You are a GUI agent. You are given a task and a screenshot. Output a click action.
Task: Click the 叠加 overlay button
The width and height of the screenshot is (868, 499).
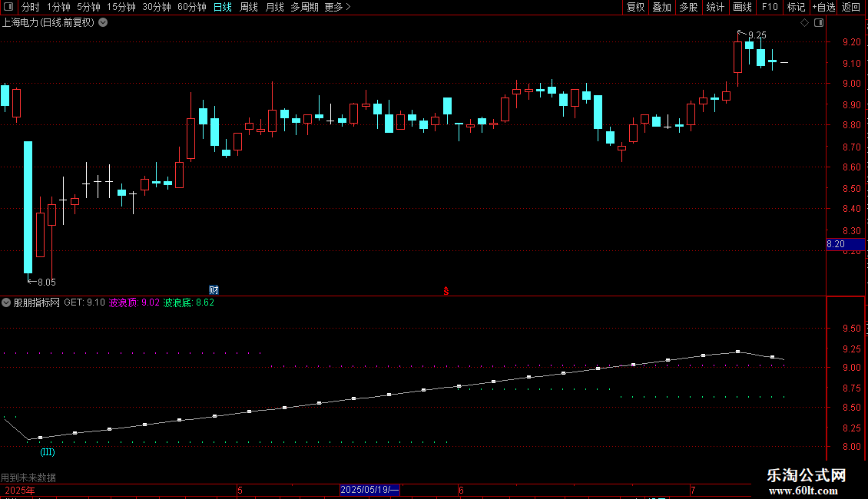[661, 7]
